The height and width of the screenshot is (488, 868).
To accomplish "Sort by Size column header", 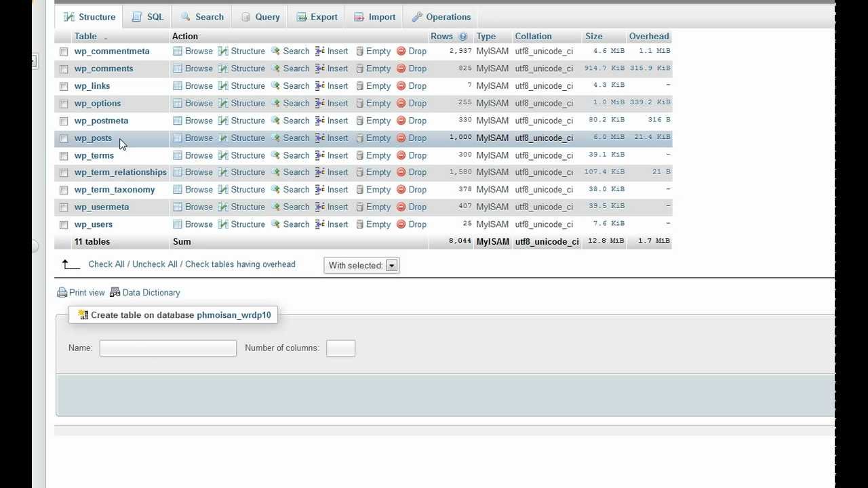I will point(594,37).
